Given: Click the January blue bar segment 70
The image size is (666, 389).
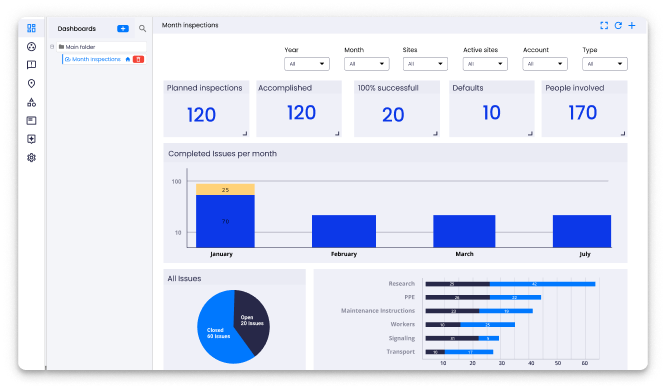Looking at the screenshot, I should tap(225, 221).
